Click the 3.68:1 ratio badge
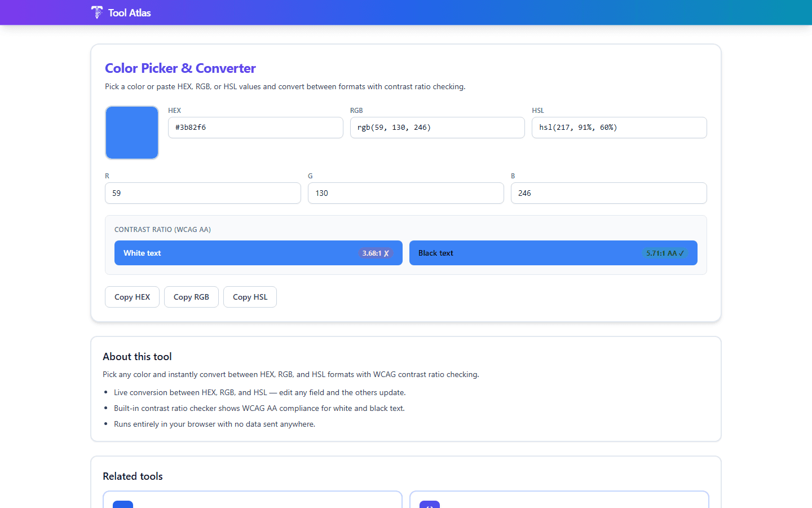This screenshot has width=812, height=508. pos(375,253)
